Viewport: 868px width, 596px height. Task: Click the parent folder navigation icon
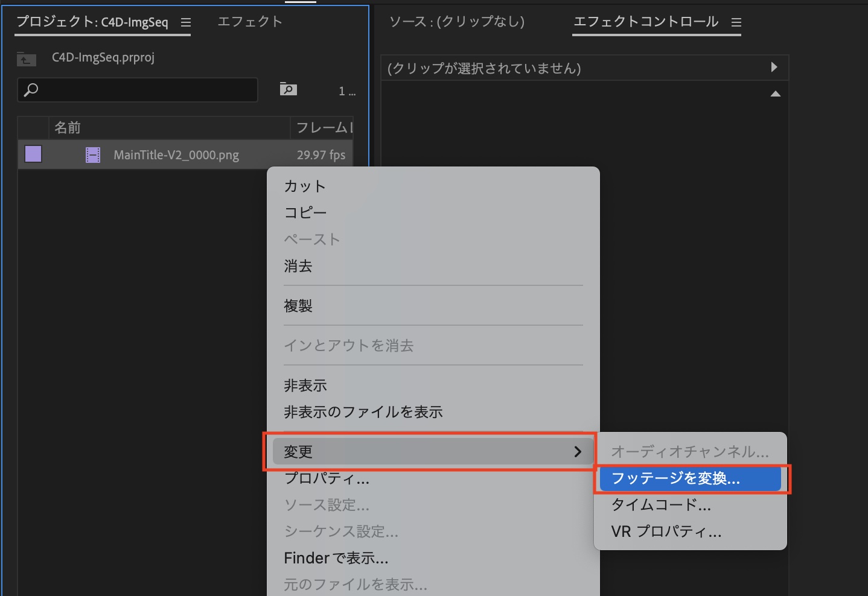[x=26, y=59]
